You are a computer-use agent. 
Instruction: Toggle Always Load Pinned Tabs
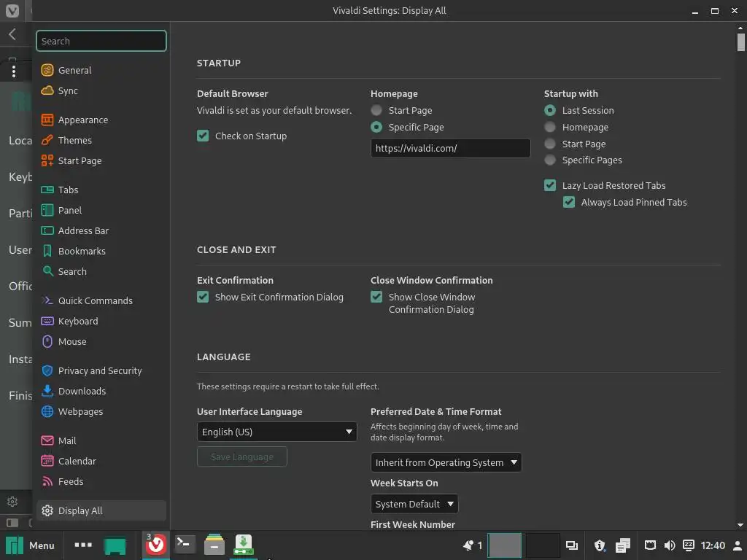pos(569,203)
